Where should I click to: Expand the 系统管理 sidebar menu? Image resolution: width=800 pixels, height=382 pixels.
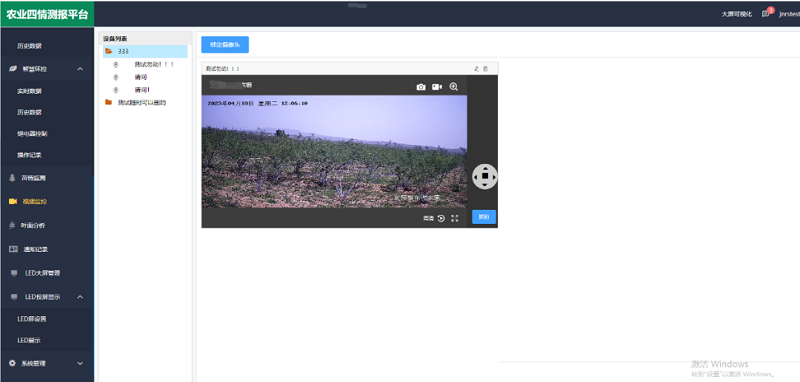coord(80,364)
